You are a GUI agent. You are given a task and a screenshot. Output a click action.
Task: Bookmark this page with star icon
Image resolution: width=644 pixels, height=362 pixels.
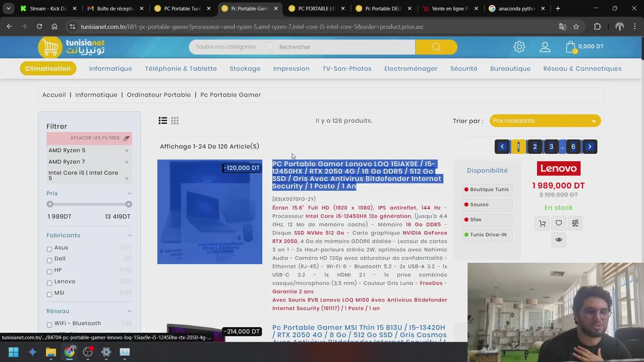576,27
